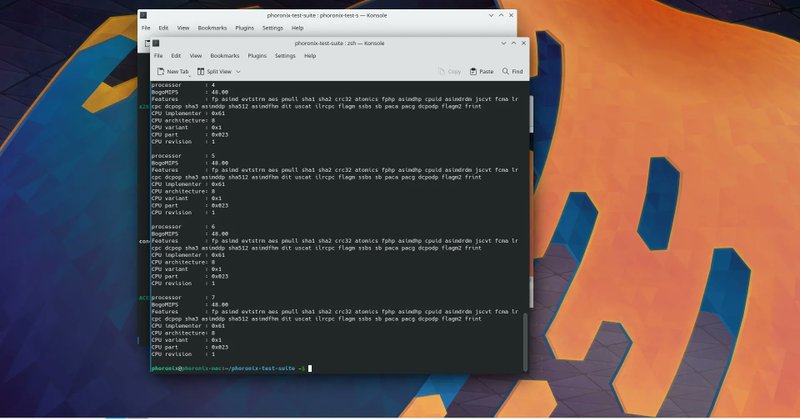Viewport: 800px width, 419px height.
Task: Close the zsh Konsole window
Action: click(x=523, y=43)
